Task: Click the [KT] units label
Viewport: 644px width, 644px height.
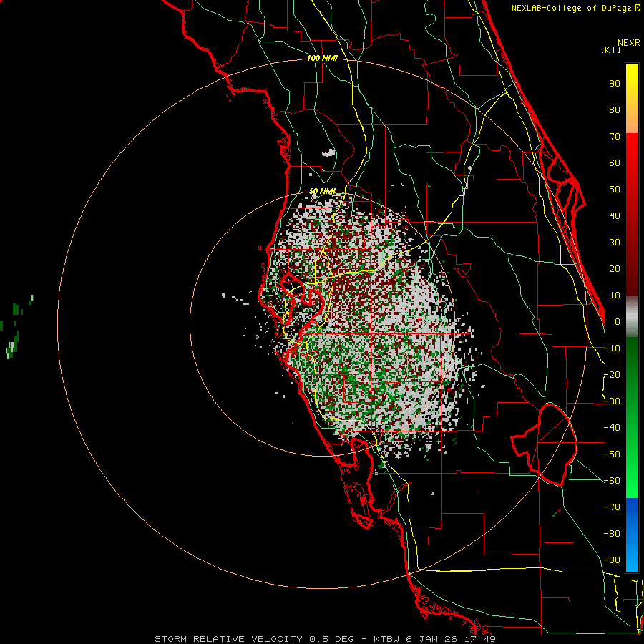Action: coord(611,49)
